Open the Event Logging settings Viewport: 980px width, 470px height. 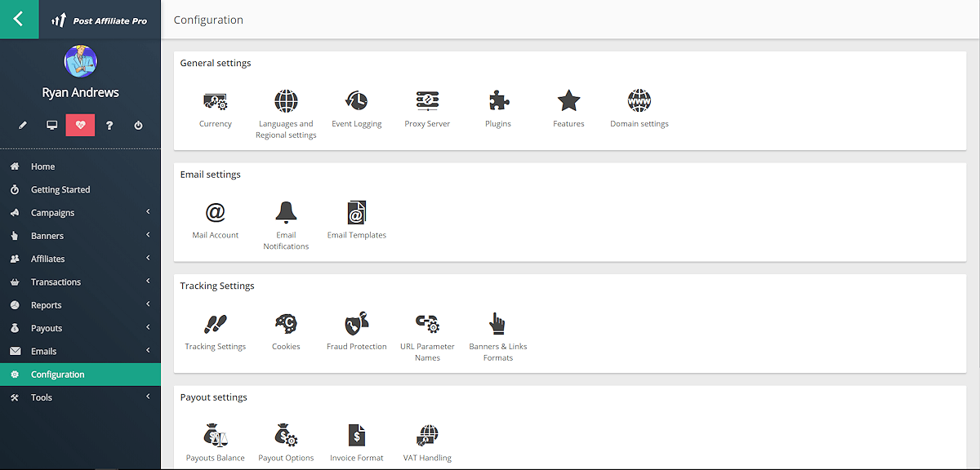[357, 109]
